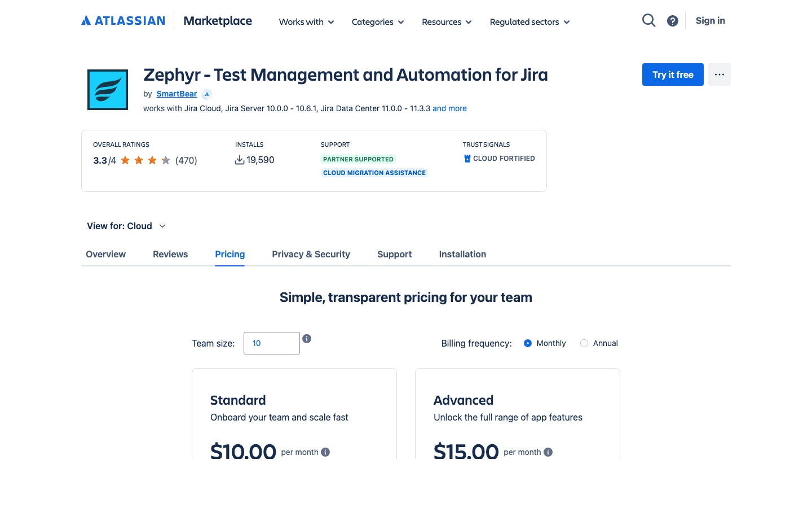Viewport: 812px width, 508px height.
Task: Expand the Categories dropdown
Action: (377, 22)
